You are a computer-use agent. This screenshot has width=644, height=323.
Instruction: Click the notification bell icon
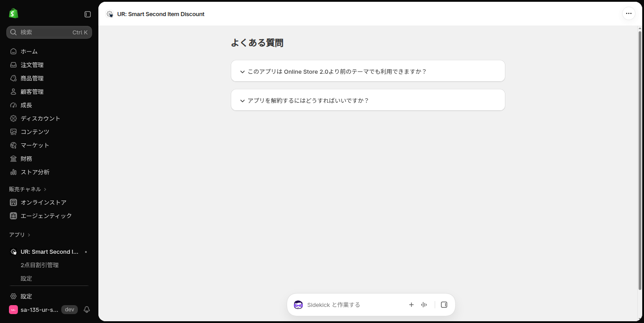(87, 310)
